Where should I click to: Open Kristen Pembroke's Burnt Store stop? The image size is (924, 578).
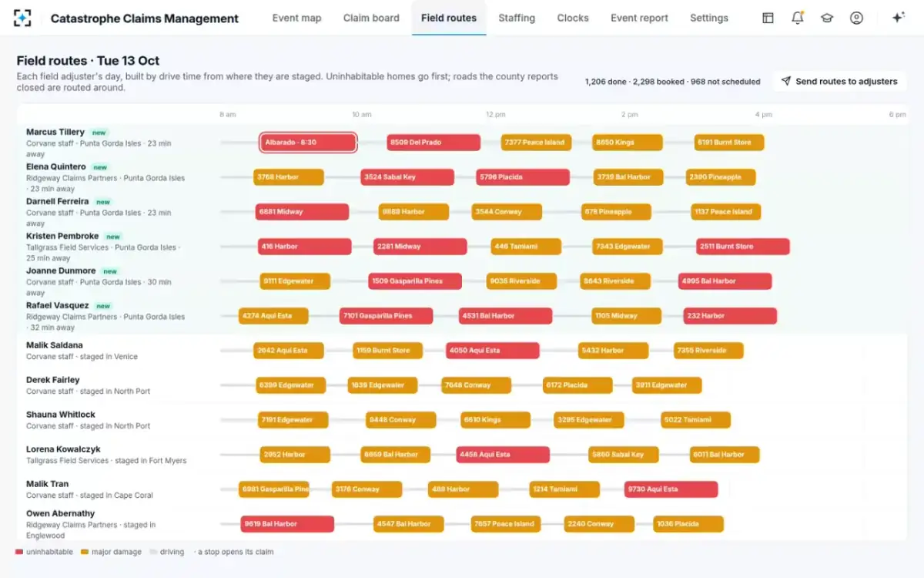(743, 247)
